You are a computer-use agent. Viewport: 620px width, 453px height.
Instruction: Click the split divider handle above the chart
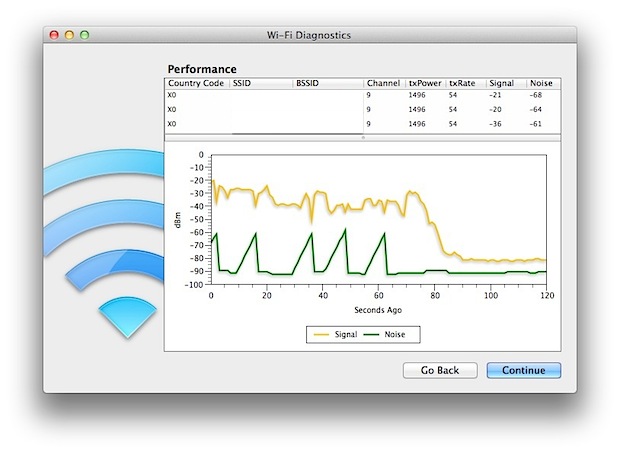point(363,138)
